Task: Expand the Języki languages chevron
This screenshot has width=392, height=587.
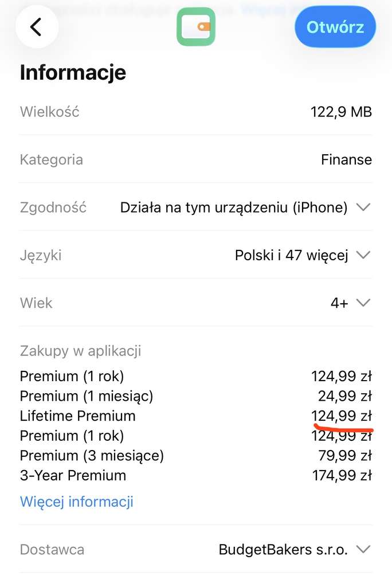Action: [x=363, y=255]
